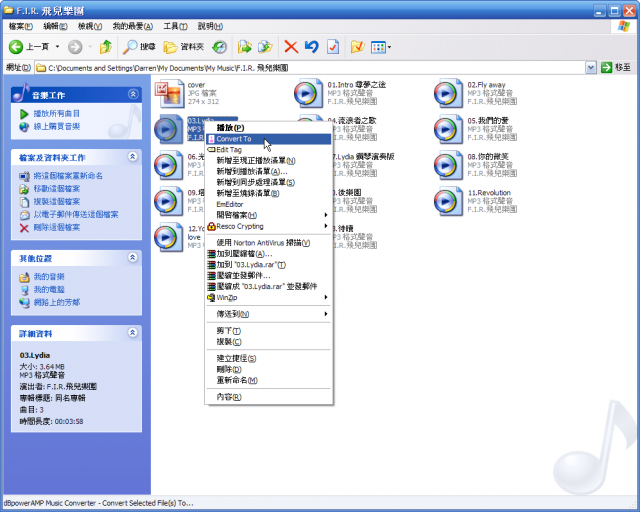Click 以電子郵件傳送這個檔案 link
This screenshot has width=640, height=512.
tap(76, 214)
